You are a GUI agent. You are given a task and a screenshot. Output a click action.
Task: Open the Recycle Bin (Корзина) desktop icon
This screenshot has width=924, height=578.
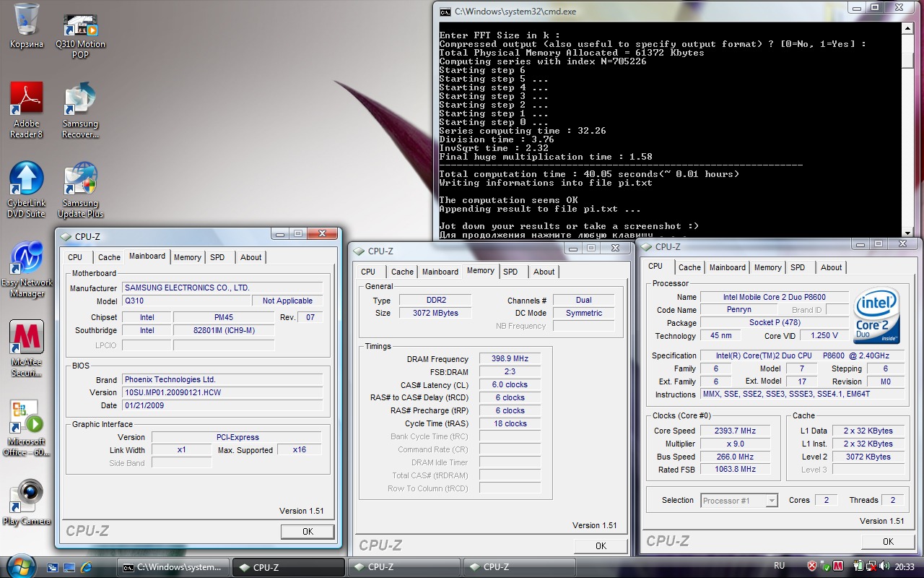point(27,27)
